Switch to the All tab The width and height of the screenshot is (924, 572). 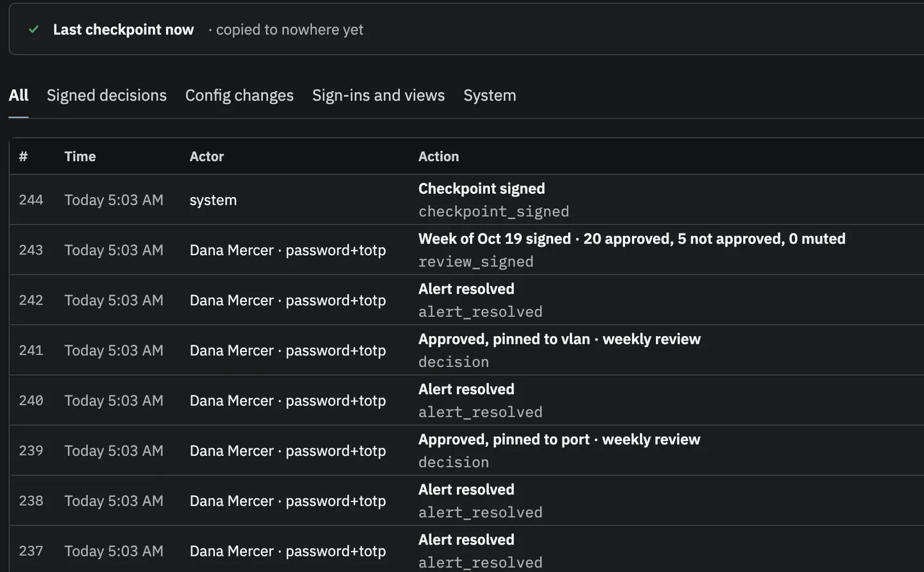pos(19,96)
